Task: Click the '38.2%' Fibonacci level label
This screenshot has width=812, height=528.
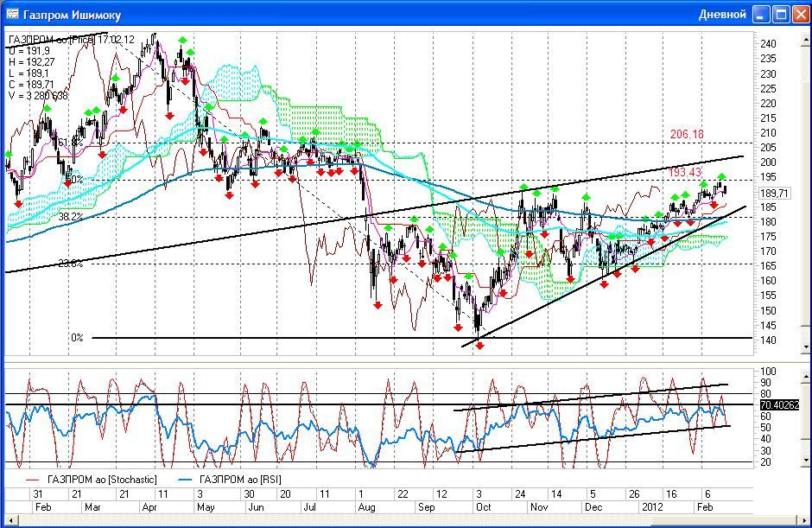Action: click(71, 217)
